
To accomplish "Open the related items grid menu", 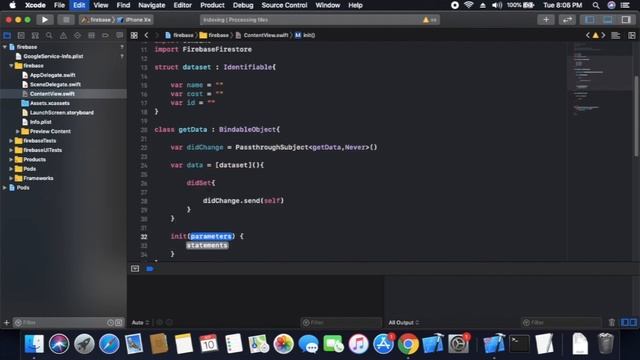I will [x=134, y=36].
